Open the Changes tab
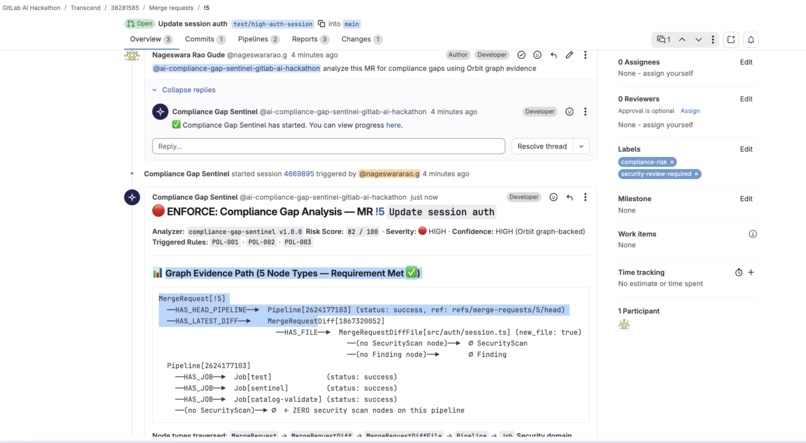Image resolution: width=806 pixels, height=443 pixels. pyautogui.click(x=362, y=39)
